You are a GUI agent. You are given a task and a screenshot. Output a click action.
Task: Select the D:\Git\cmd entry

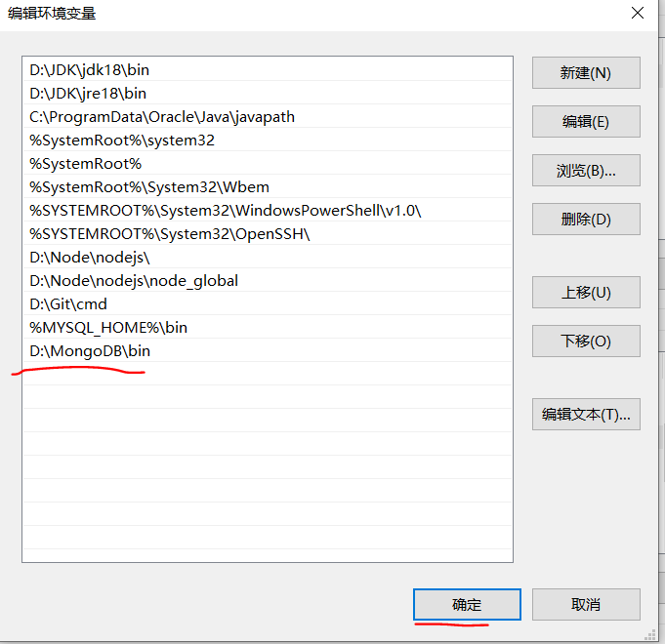coord(268,303)
